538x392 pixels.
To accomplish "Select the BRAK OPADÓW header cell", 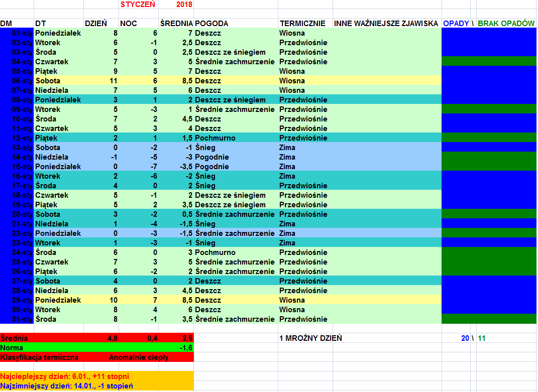I will pyautogui.click(x=506, y=24).
